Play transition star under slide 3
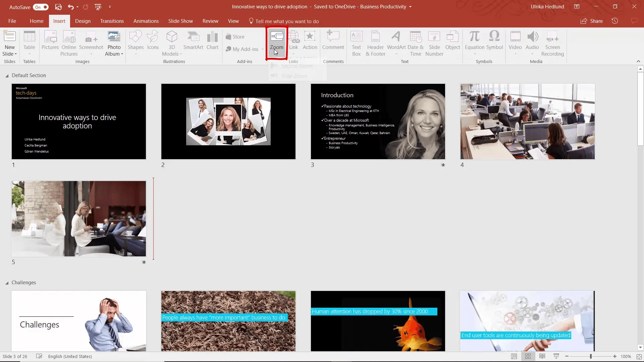Viewport: 644px width, 362px height. click(x=443, y=165)
